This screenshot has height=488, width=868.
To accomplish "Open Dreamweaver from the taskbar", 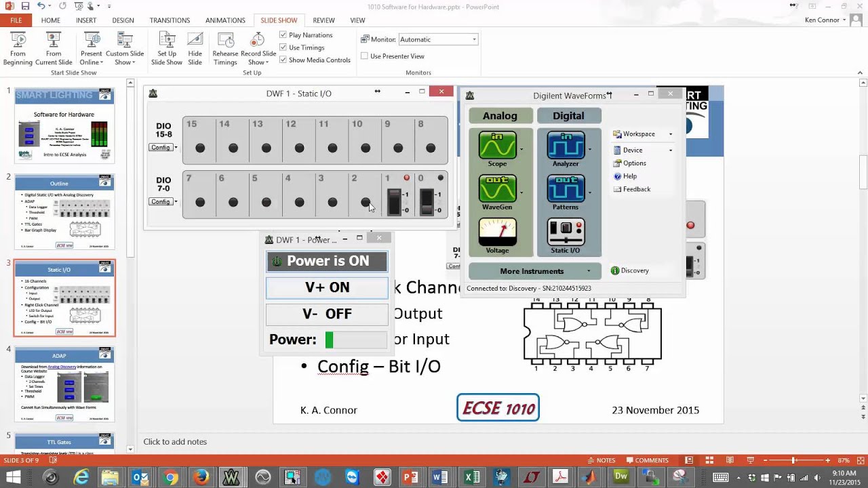I will pos(620,477).
